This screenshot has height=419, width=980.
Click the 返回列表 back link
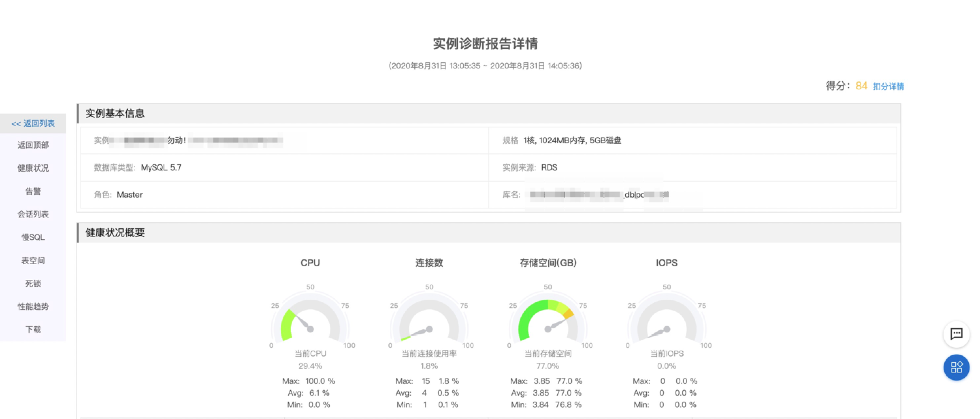[33, 123]
